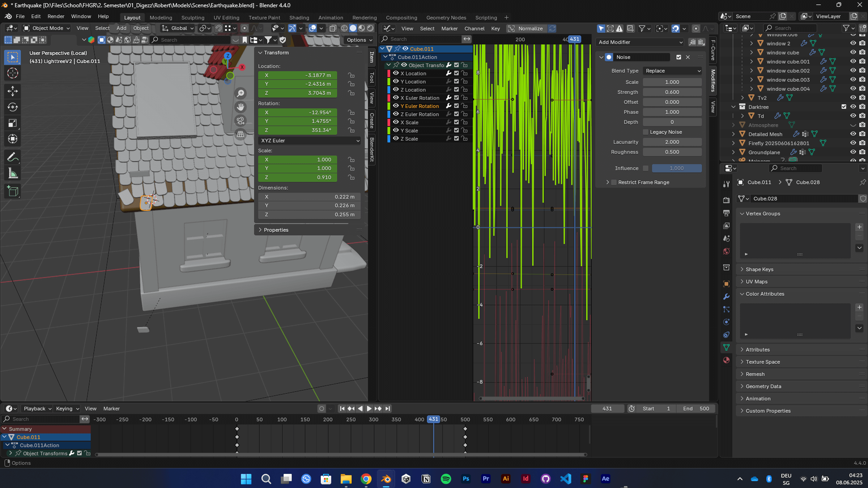
Task: Open the Geometry Nodes workspace tab
Action: [446, 17]
